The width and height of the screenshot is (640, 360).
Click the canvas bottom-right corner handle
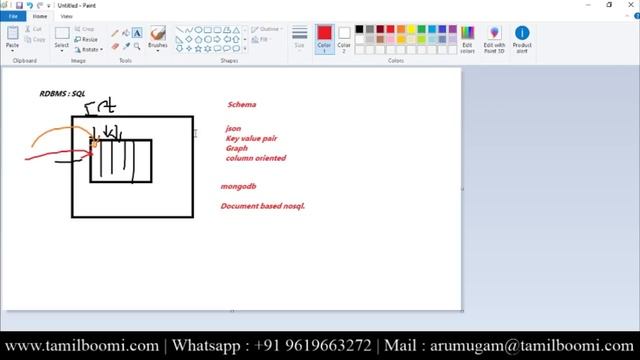click(462, 311)
